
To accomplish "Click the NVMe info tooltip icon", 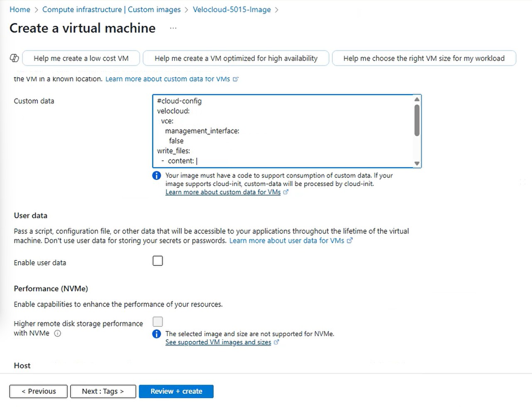I will pos(58,333).
